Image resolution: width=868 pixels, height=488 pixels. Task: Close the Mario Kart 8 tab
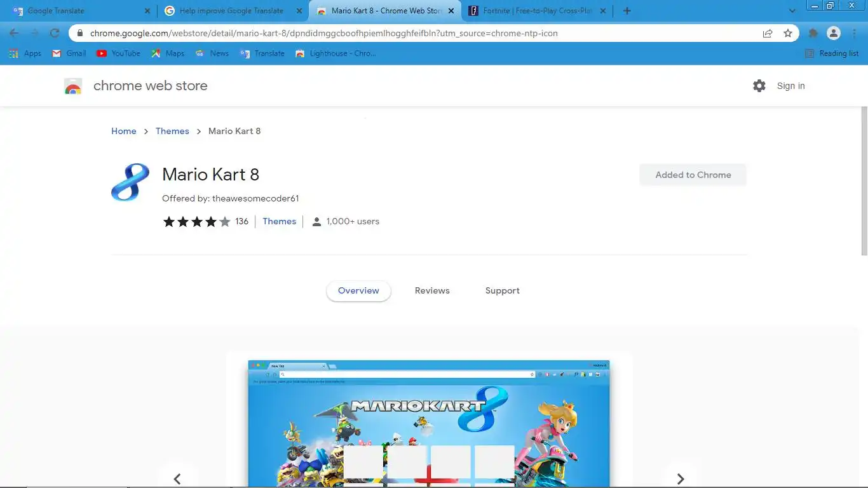[x=451, y=11]
